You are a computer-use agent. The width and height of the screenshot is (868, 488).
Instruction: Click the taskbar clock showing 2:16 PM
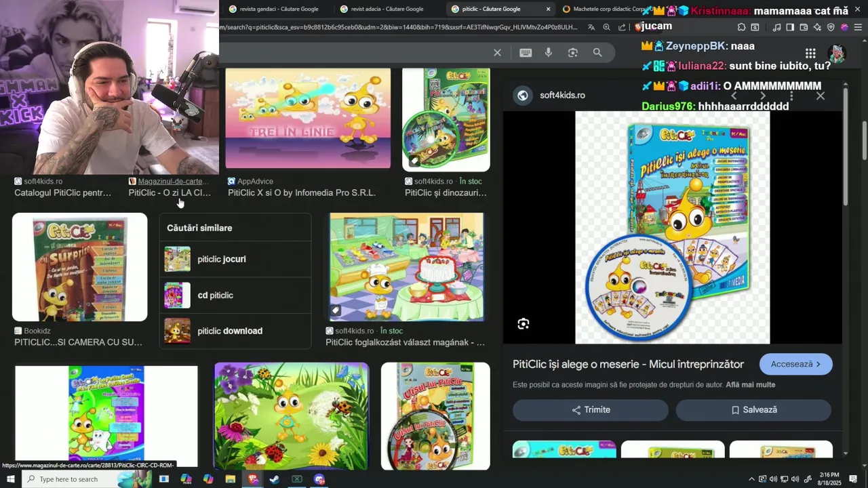(x=829, y=479)
